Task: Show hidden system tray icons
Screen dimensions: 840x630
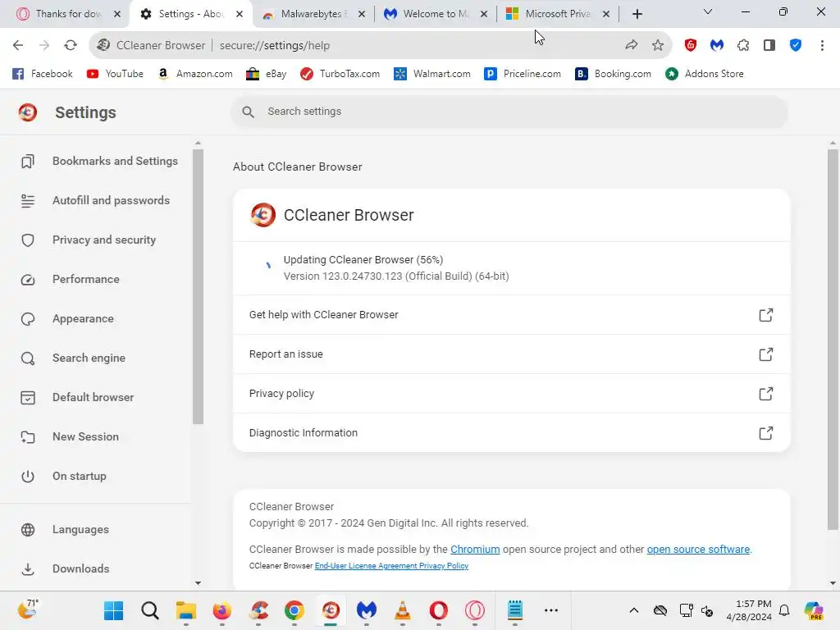Action: 634,610
